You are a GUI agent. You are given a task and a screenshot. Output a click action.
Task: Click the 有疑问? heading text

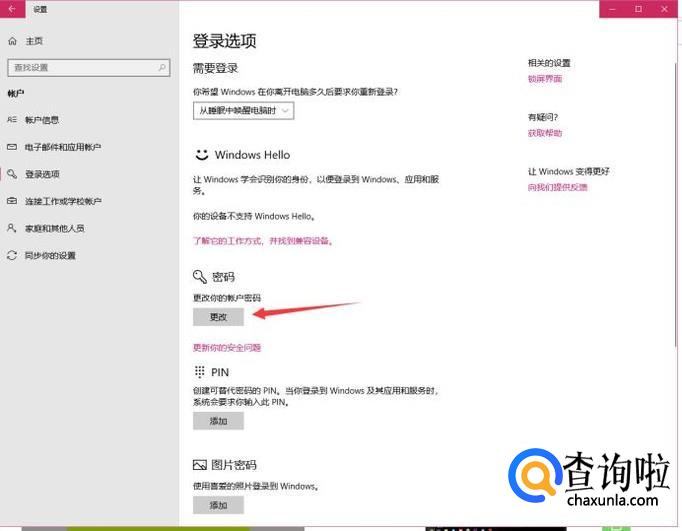543,117
